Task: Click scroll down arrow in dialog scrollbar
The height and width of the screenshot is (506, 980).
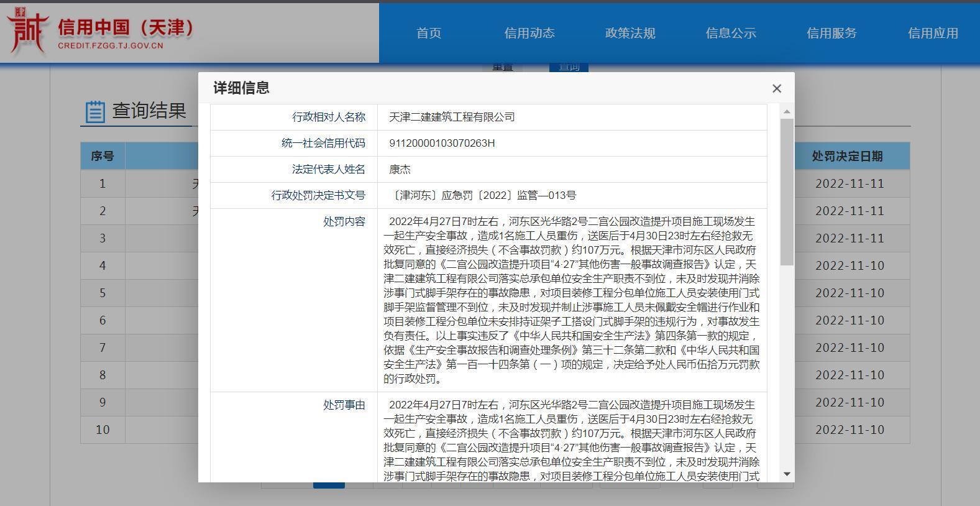Action: click(x=787, y=474)
